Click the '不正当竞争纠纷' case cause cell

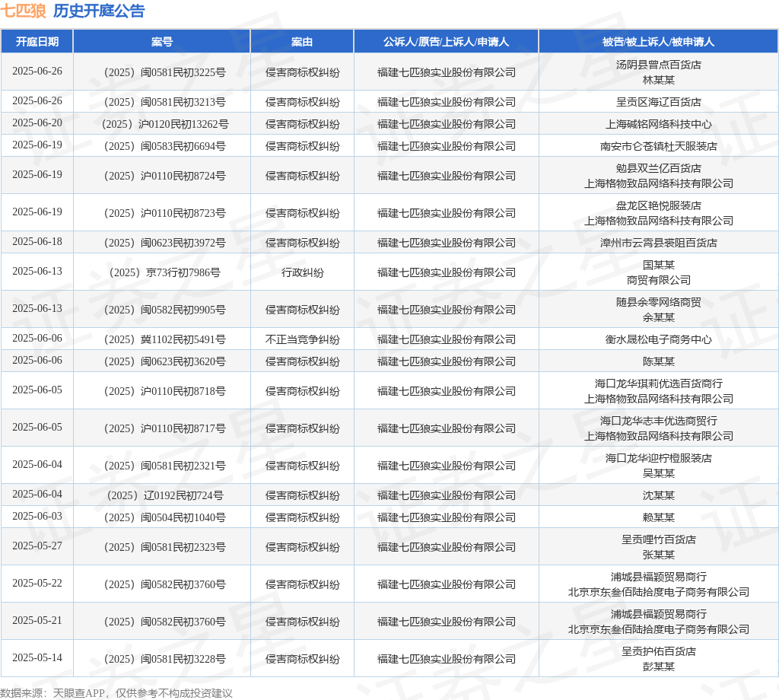pos(302,340)
